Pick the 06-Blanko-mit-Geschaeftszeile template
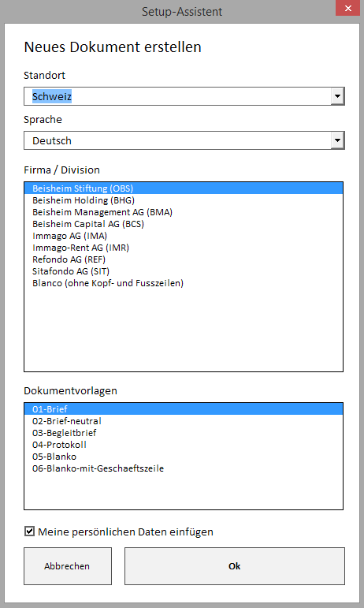Screen dimensions: 364x608 [184, 468]
